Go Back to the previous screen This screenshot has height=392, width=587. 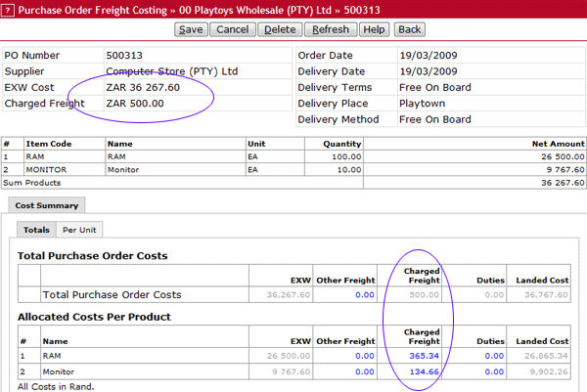pyautogui.click(x=410, y=29)
